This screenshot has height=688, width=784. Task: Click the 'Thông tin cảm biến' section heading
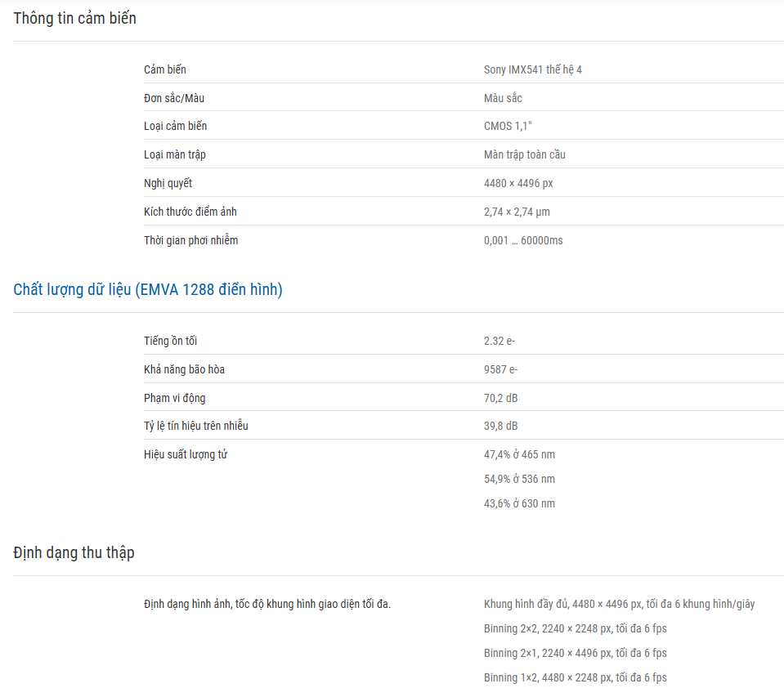[x=74, y=19]
